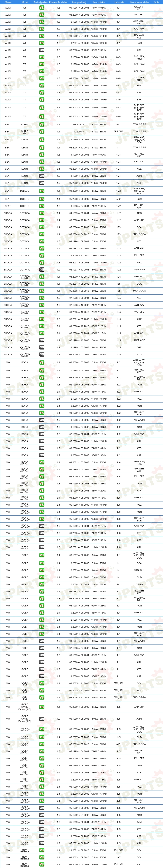Click the Opis column header
Screen dimensions: 163x868
tap(156, 2)
